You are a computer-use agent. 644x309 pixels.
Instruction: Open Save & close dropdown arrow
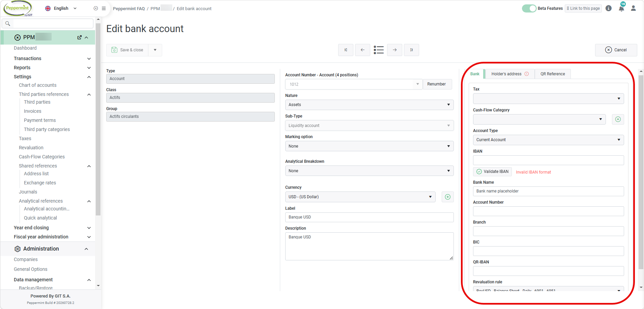pos(155,50)
